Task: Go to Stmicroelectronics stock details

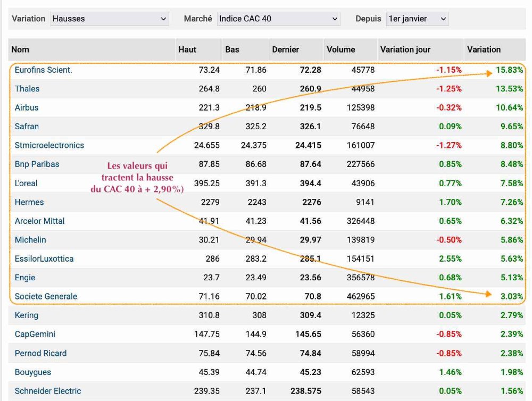Action: point(49,145)
